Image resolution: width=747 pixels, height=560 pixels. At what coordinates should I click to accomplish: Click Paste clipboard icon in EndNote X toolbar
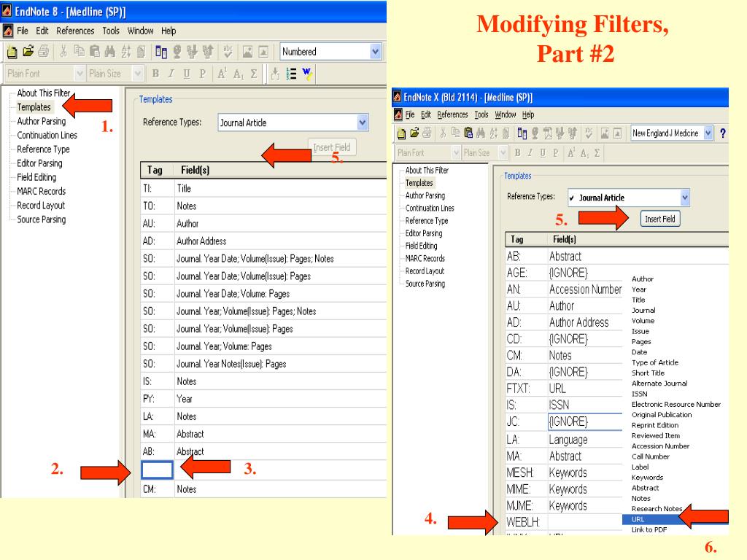468,133
